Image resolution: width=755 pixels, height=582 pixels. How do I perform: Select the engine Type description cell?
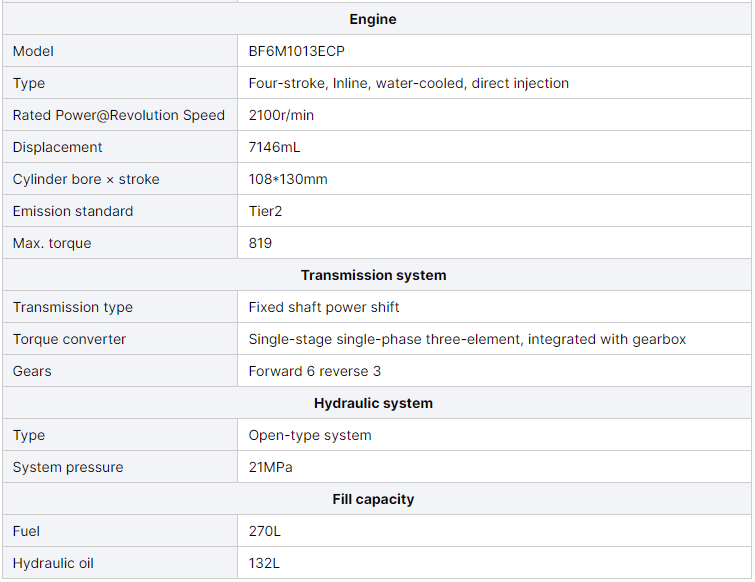point(408,83)
